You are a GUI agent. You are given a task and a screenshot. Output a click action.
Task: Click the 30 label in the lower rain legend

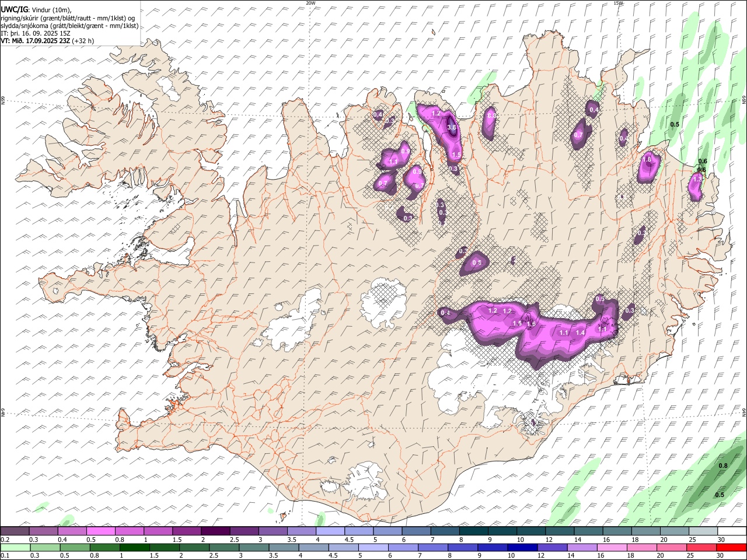click(720, 555)
